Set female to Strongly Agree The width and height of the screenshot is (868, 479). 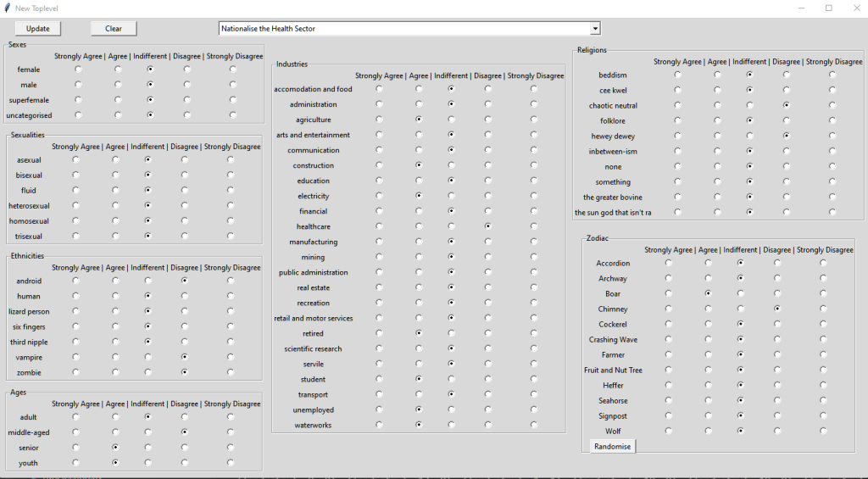pyautogui.click(x=78, y=70)
